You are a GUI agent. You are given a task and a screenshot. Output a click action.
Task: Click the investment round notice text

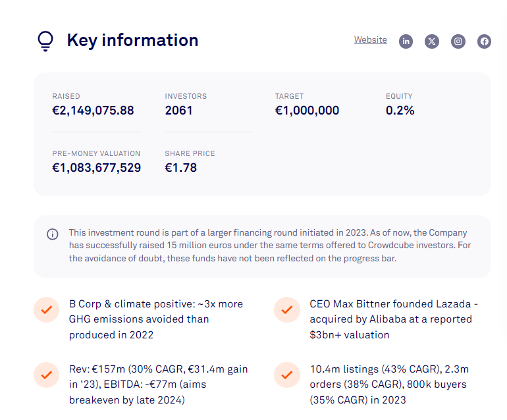coord(268,246)
